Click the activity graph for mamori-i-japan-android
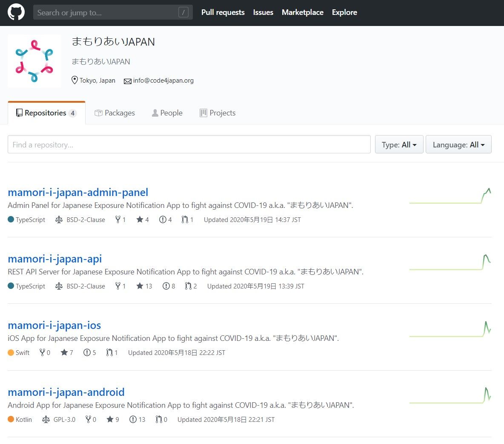 [x=450, y=395]
